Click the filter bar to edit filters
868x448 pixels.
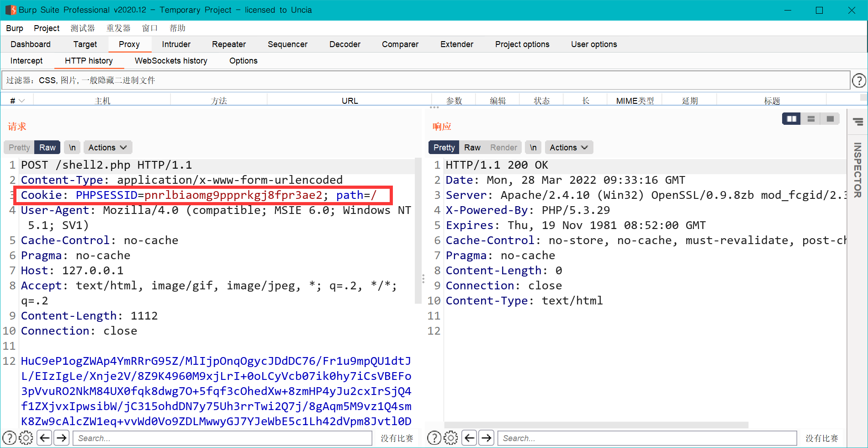click(x=426, y=80)
